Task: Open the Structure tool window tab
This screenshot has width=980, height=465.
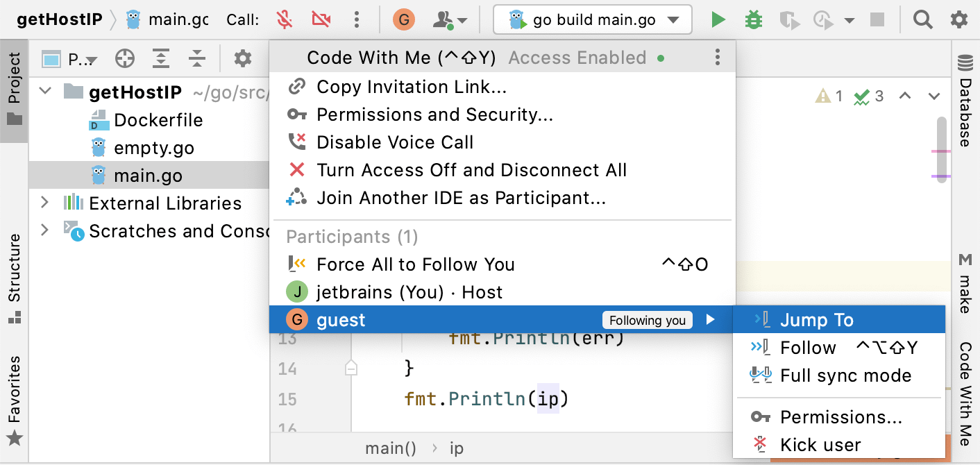Action: (x=14, y=279)
